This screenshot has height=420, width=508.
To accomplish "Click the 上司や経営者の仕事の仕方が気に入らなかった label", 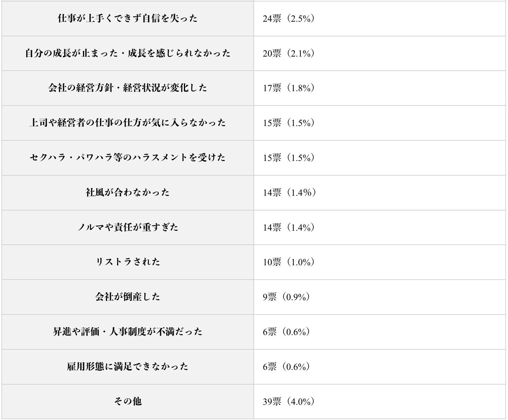I will [128, 123].
